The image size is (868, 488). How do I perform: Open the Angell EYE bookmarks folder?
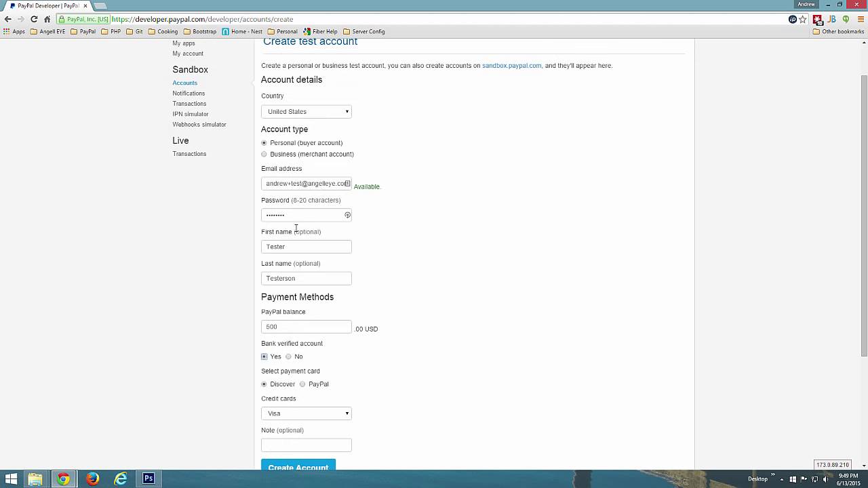(48, 31)
